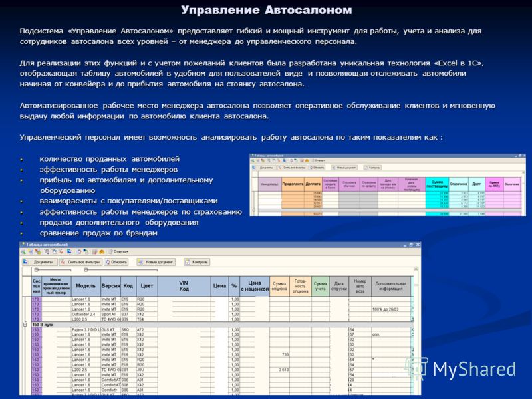Open Отчеты dropdown in lower Таблица автомобилей window
This screenshot has width=532, height=399.
click(x=118, y=252)
